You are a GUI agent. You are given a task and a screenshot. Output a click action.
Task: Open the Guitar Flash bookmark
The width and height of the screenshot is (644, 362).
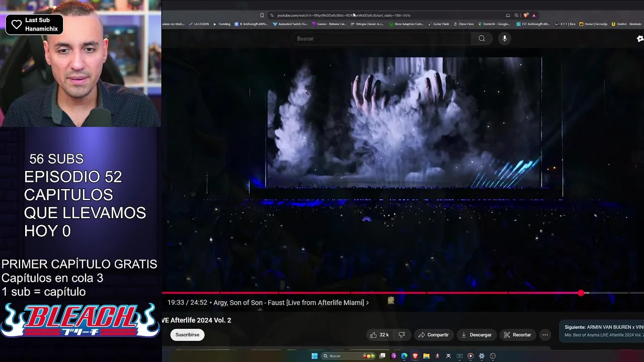click(439, 24)
